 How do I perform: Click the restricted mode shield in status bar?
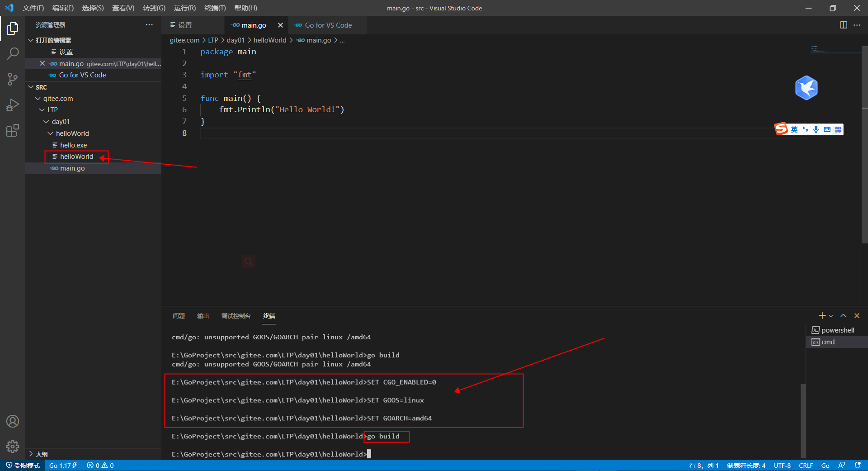23,466
